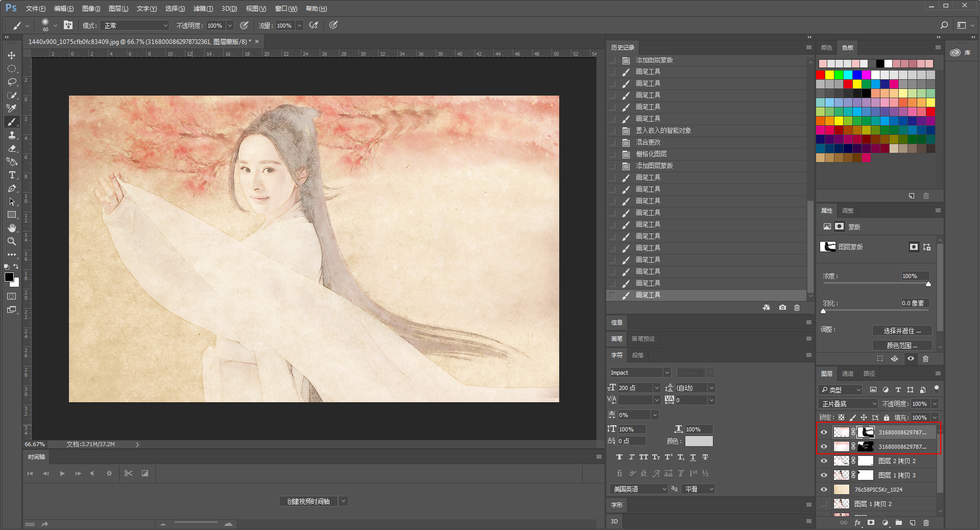Screen dimensions: 980x530
Task: Click the layer style fx icon
Action: pos(857,523)
